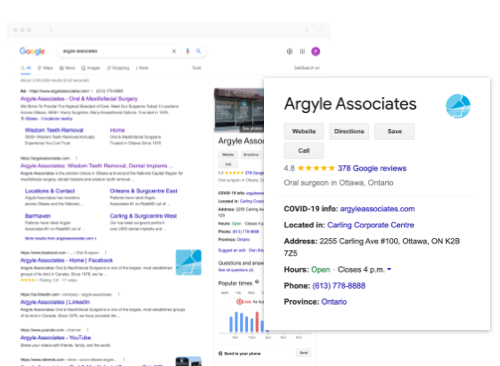Screen dimensions: 500x366
Task: Expand the Hours dropdown arrow
Action: click(389, 269)
